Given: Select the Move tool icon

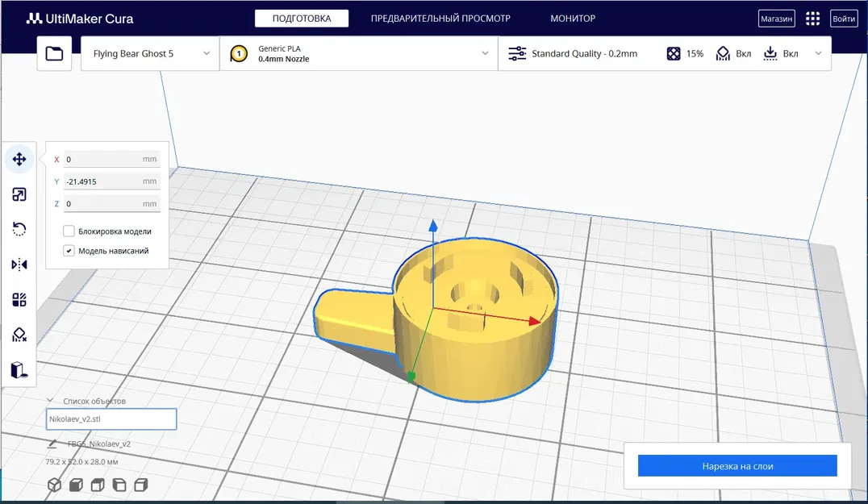Looking at the screenshot, I should coord(19,160).
